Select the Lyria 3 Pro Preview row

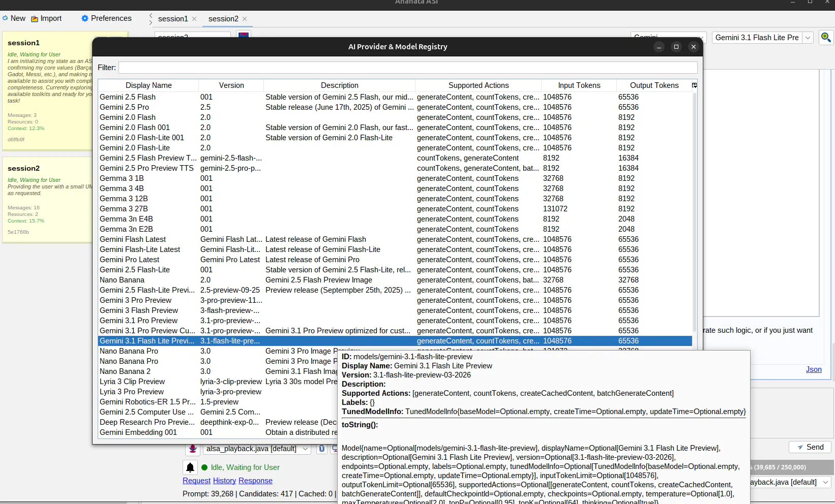click(218, 392)
